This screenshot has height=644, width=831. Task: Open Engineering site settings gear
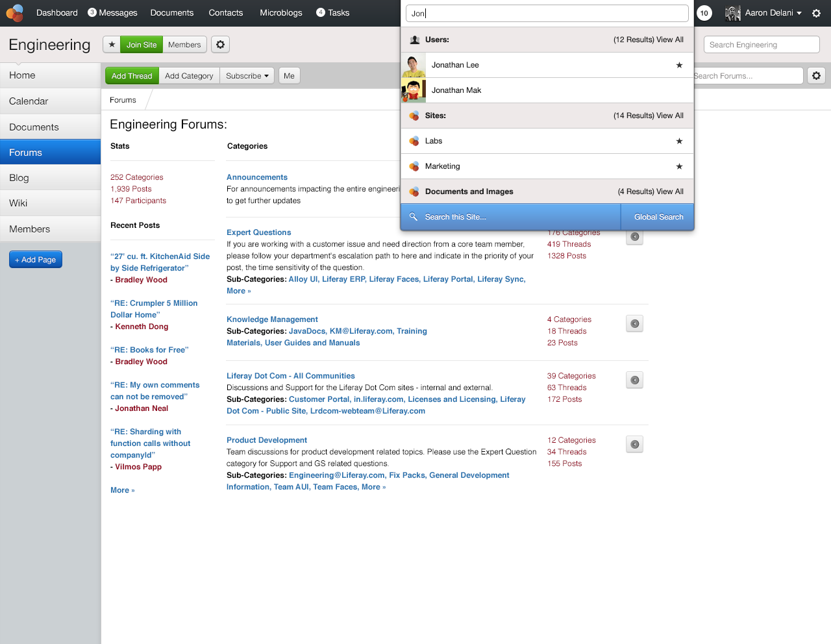(221, 45)
